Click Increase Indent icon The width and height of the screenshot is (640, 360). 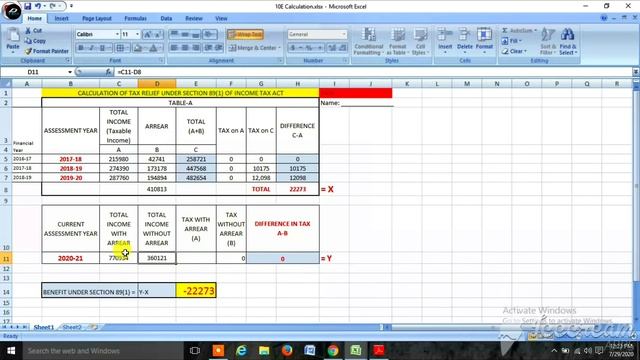click(x=219, y=48)
